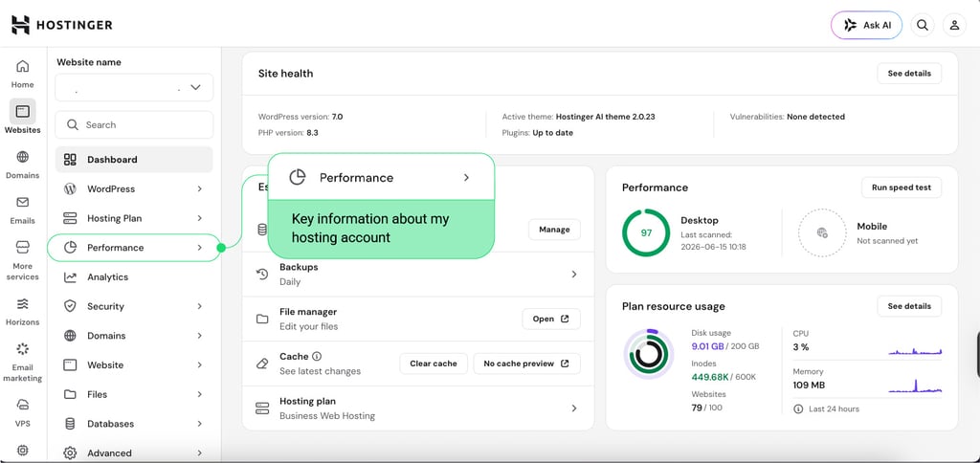Expand Hosting Plan chevron
This screenshot has width=980, height=463.
click(199, 218)
